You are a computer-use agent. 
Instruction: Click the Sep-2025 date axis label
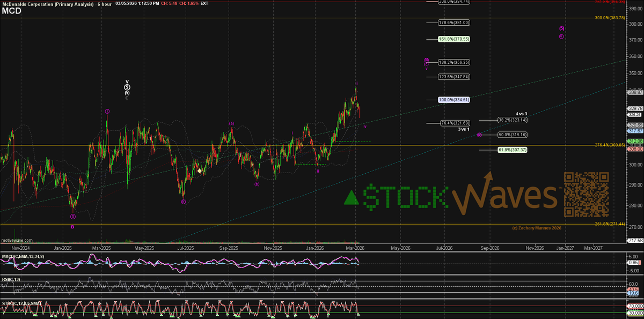[229, 248]
